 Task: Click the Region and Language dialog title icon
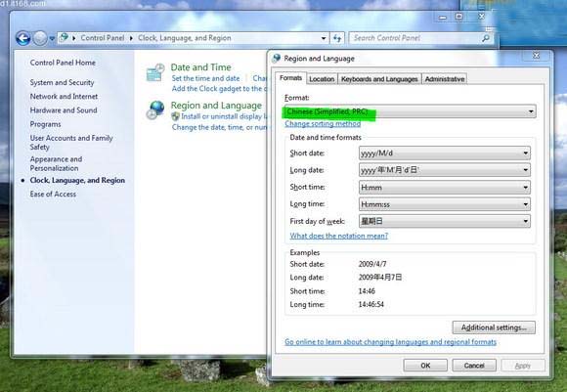click(x=277, y=59)
